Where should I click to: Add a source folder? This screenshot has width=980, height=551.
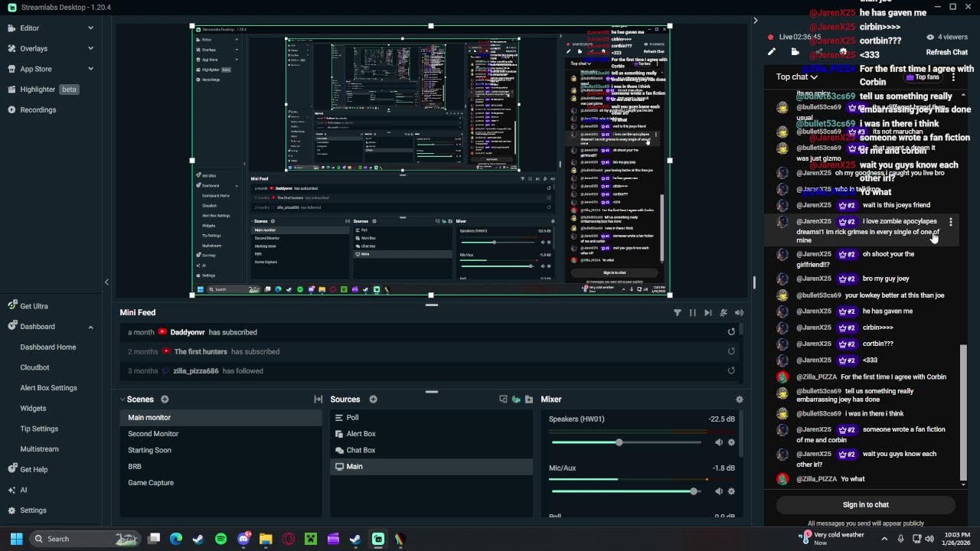pos(528,399)
